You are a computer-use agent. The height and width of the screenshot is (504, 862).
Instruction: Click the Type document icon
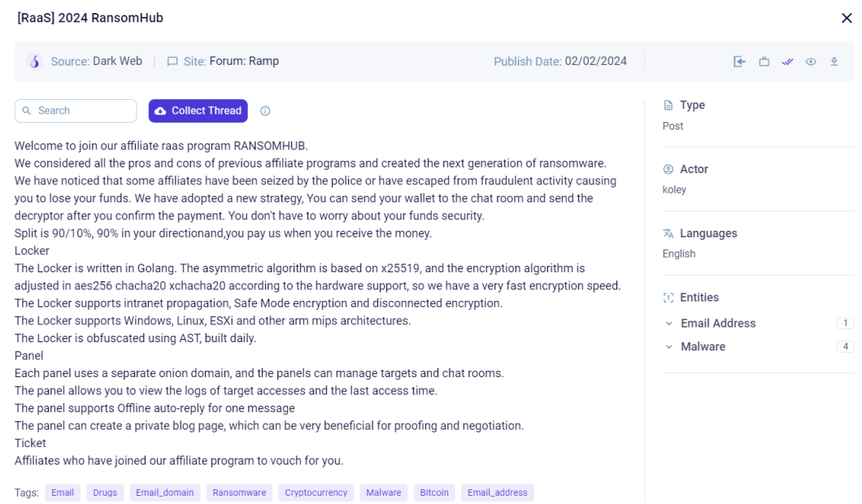coord(668,105)
